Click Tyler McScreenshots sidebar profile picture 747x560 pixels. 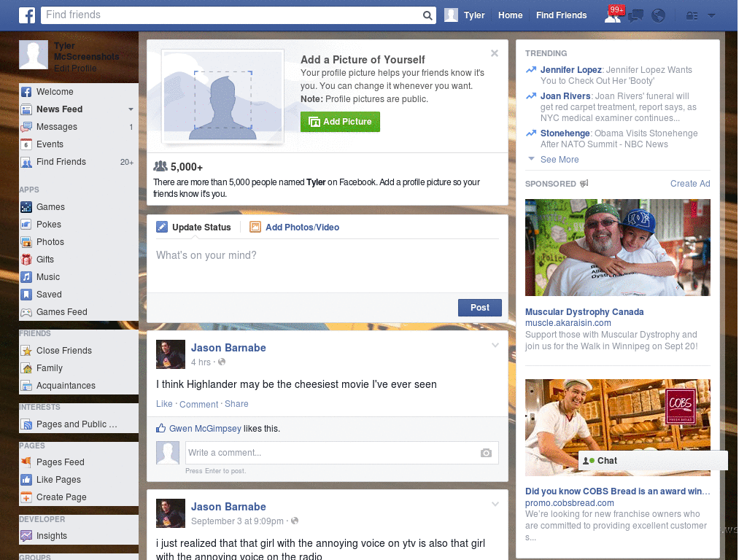tap(34, 55)
